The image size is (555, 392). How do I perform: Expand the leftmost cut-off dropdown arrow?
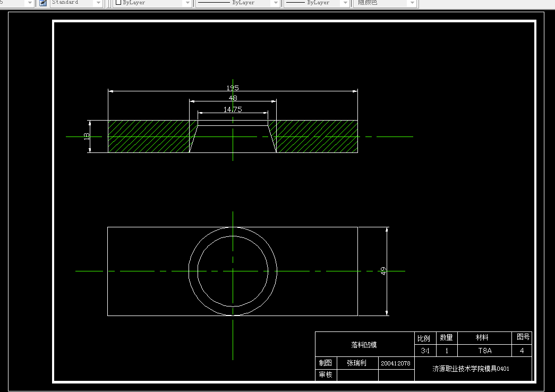(30, 3)
